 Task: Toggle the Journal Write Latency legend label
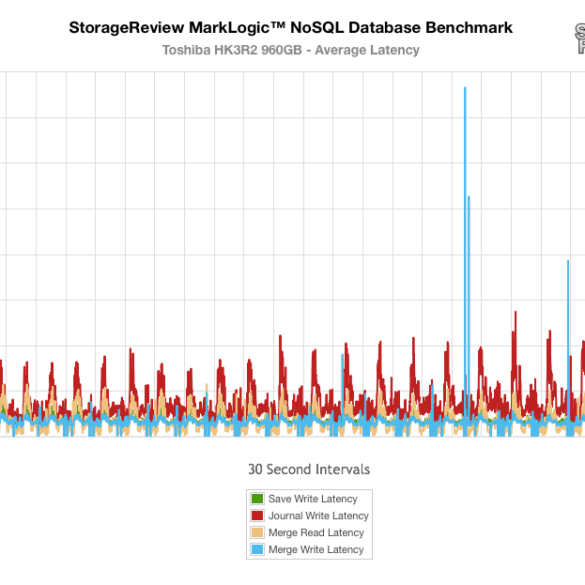pos(318,516)
